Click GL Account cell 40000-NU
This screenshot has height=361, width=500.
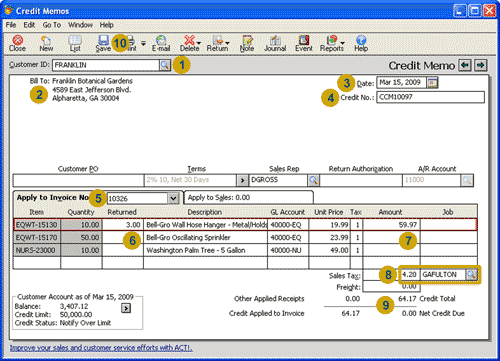(x=288, y=250)
